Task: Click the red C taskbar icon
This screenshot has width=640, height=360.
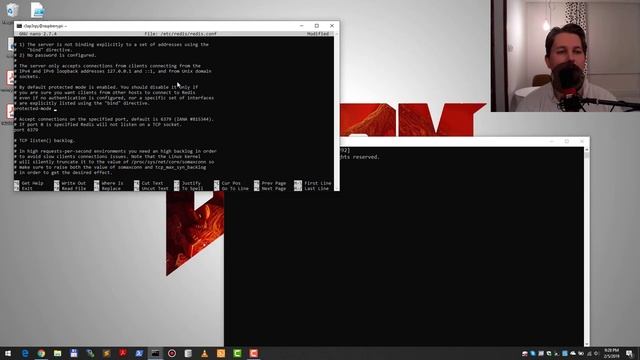Action: pos(253,353)
